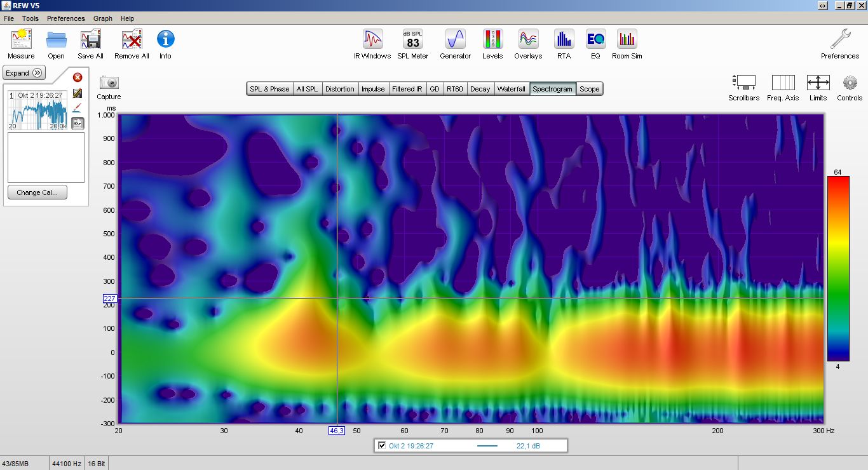Open the Room Sim tool
This screenshot has height=470, width=868.
click(x=627, y=39)
